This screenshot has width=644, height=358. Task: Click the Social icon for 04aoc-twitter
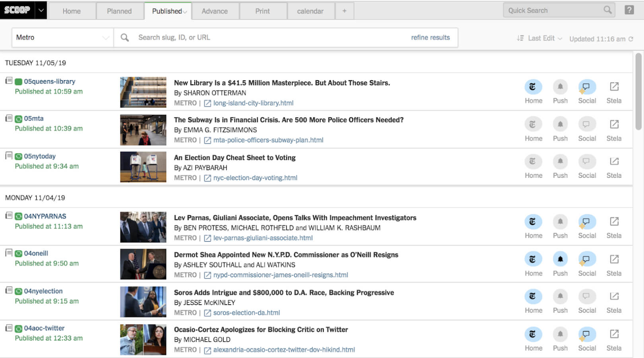click(x=586, y=334)
